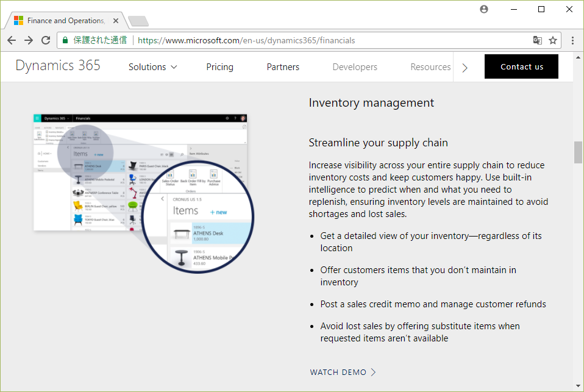Reload the current page

pos(46,40)
